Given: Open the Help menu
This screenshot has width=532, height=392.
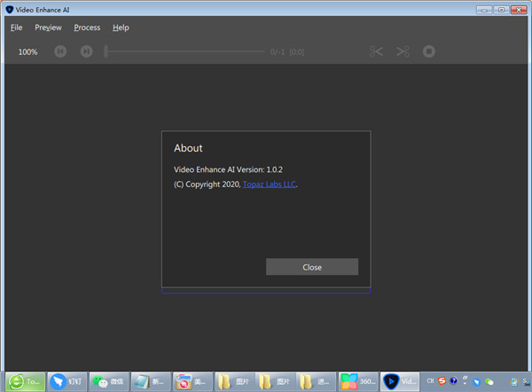Looking at the screenshot, I should 121,27.
